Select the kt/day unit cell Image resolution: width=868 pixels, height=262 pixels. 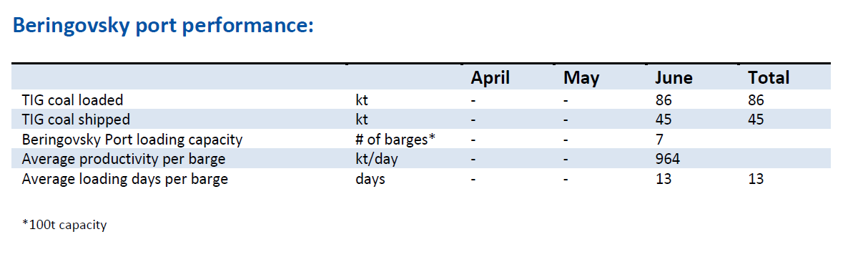(377, 159)
